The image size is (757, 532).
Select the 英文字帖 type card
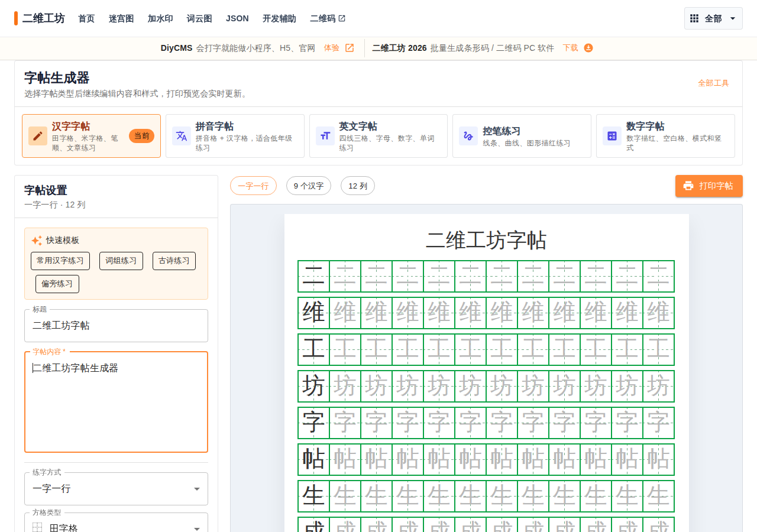(x=378, y=136)
